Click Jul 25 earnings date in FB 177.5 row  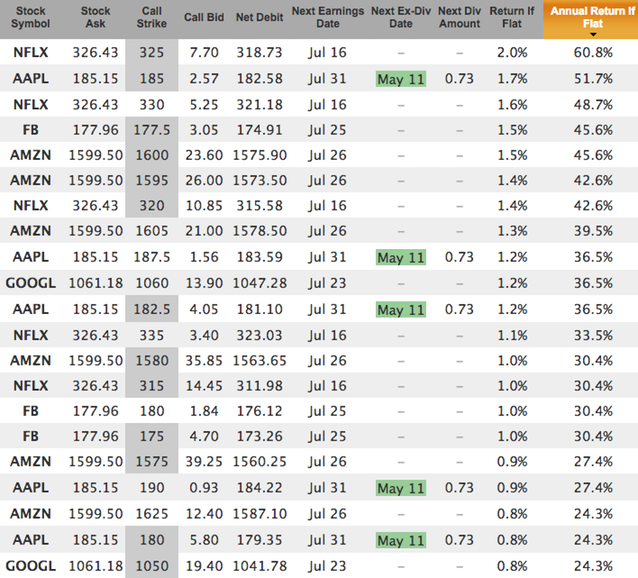(327, 130)
